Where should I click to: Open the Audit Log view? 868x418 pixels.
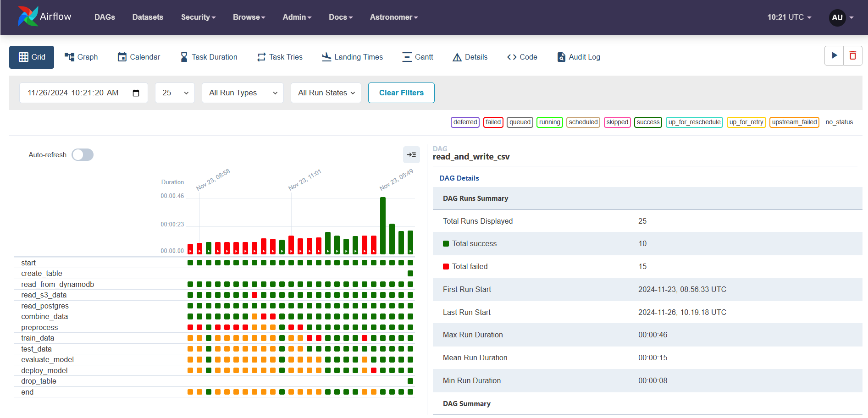[578, 57]
